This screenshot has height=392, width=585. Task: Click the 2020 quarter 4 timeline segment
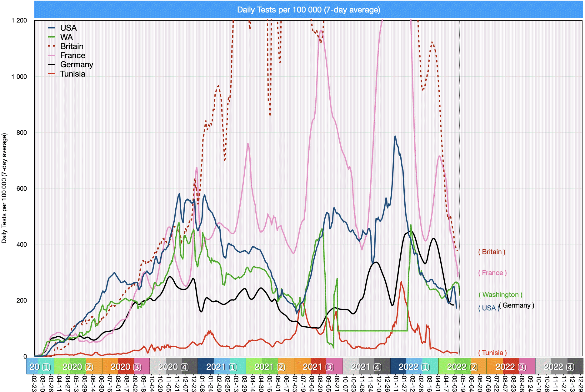(x=173, y=367)
